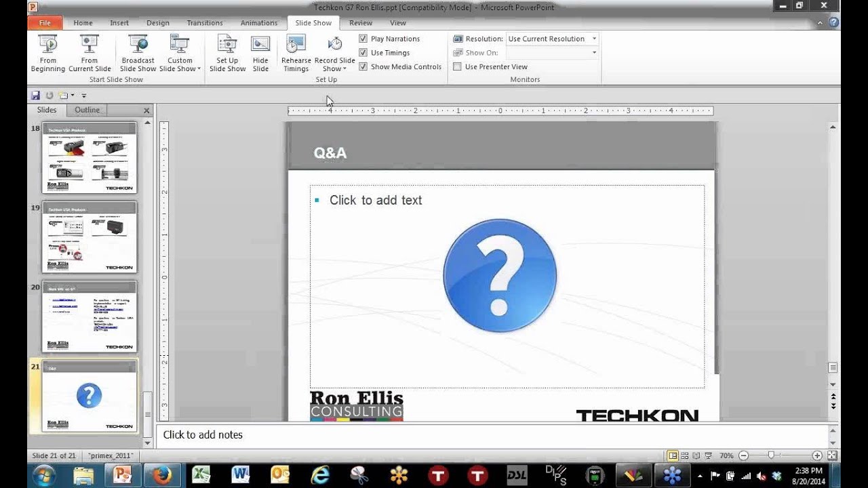Screen dimensions: 868x488
Task: Fit slide to current window
Action: 833,456
